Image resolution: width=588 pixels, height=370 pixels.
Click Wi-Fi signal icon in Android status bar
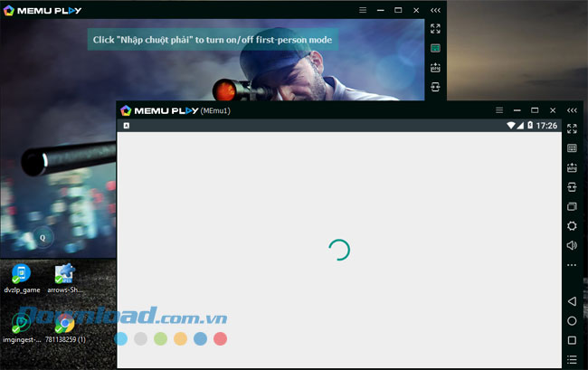click(x=511, y=125)
